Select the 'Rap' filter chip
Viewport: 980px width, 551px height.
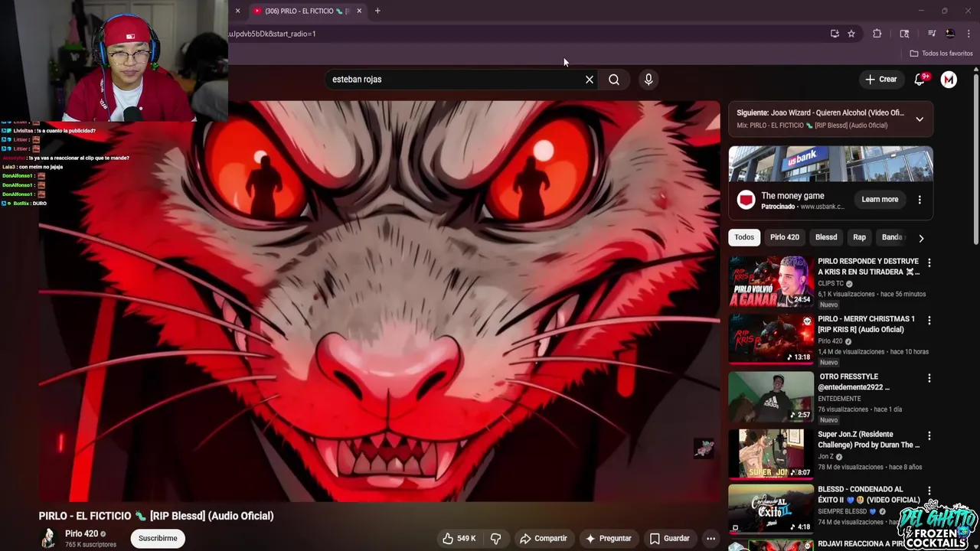pyautogui.click(x=860, y=237)
